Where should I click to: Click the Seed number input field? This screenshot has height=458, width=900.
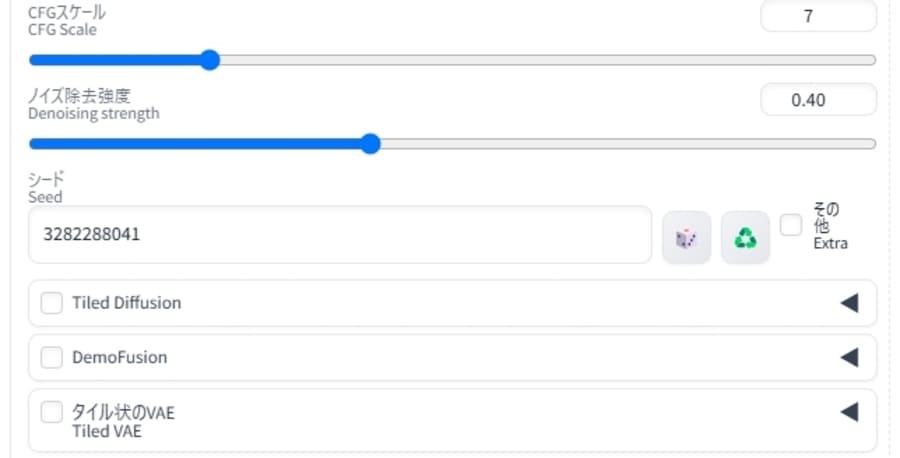[340, 235]
